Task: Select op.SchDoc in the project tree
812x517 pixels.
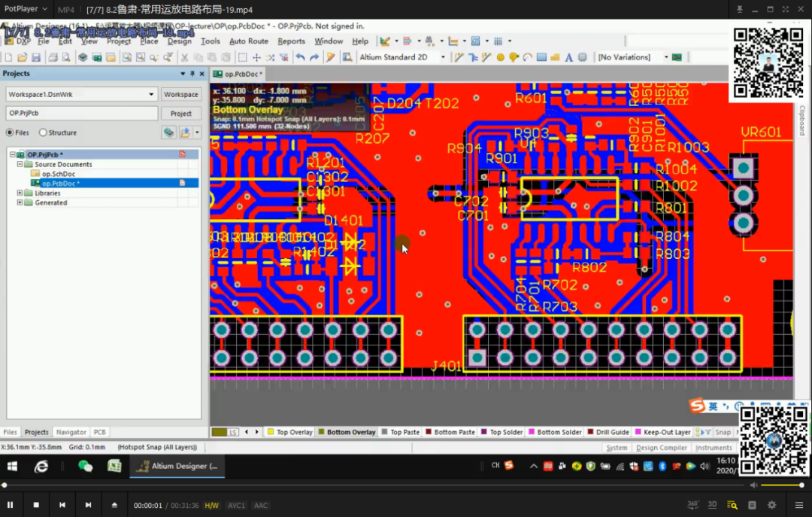Action: pos(59,174)
